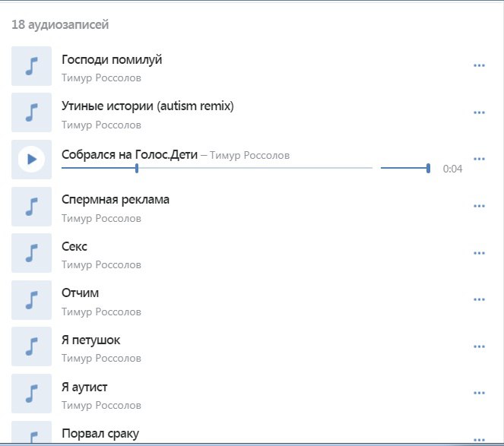The width and height of the screenshot is (504, 446).
Task: Click music note icon for Спермная реклама
Action: 31,207
